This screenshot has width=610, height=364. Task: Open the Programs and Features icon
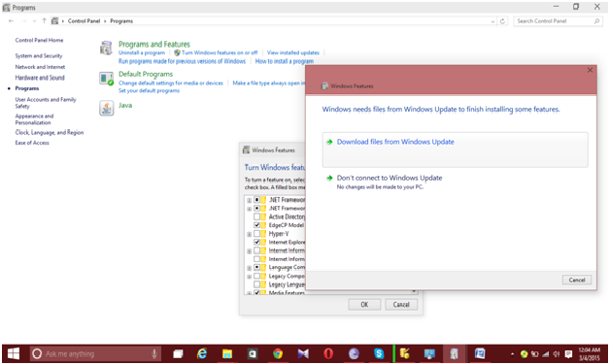coord(106,49)
